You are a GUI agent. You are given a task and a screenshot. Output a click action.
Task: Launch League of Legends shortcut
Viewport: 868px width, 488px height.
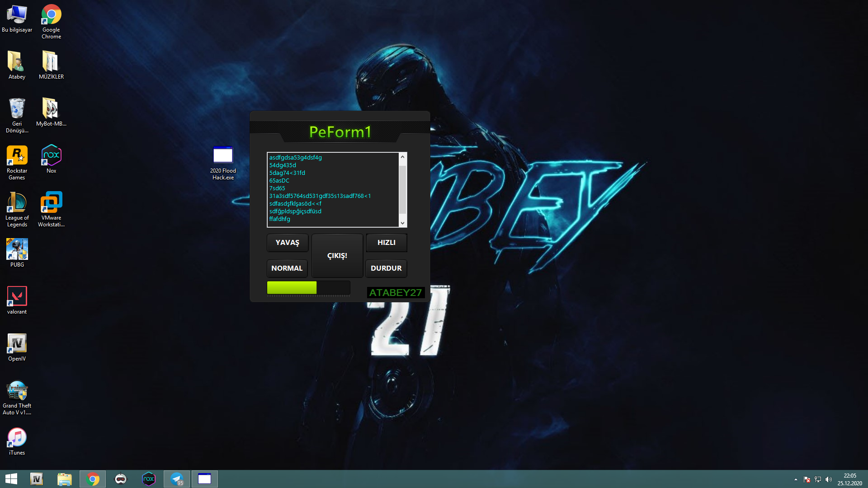17,210
